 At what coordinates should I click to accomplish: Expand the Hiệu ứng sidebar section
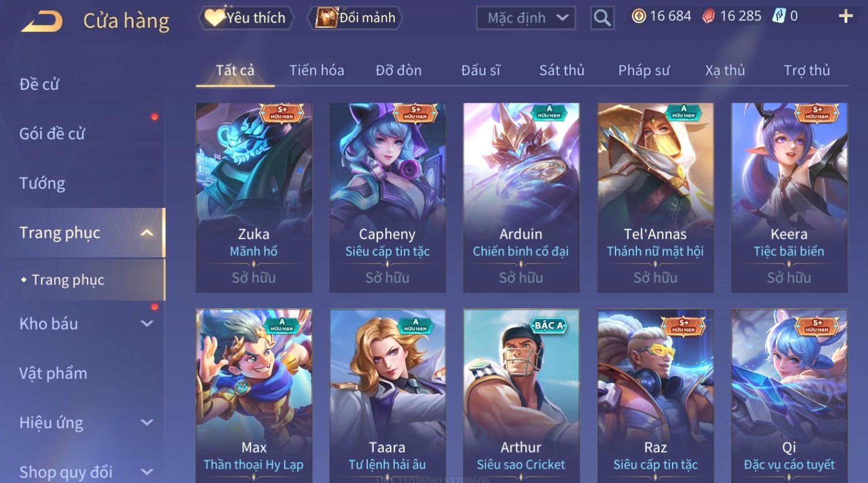(x=147, y=422)
